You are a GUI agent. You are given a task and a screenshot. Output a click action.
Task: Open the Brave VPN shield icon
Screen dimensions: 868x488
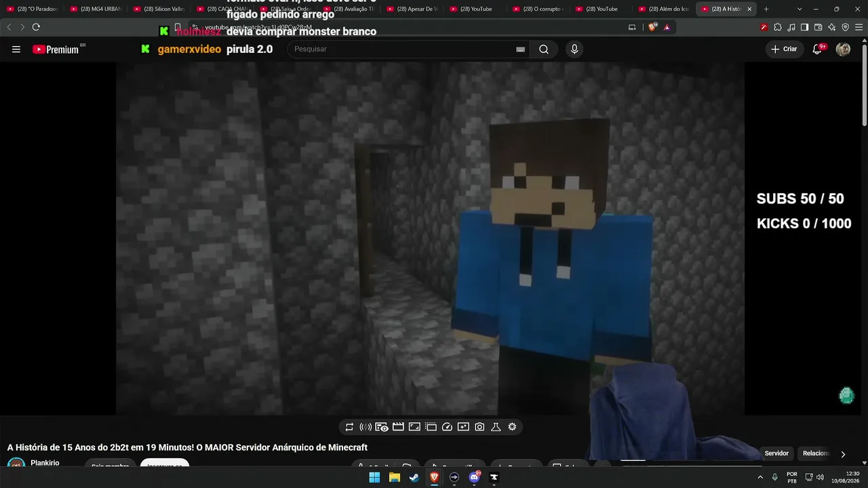coord(845,27)
